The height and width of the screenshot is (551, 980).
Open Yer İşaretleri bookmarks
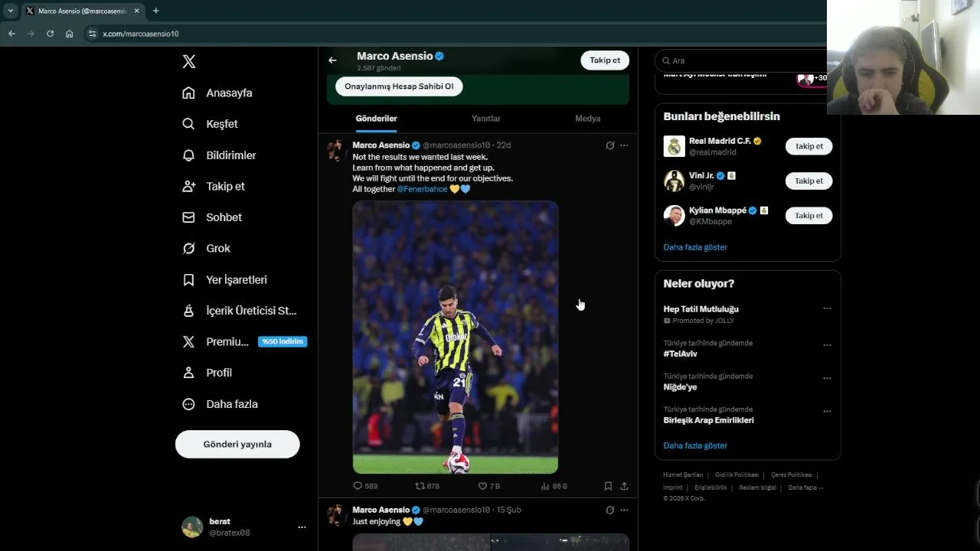point(224,279)
